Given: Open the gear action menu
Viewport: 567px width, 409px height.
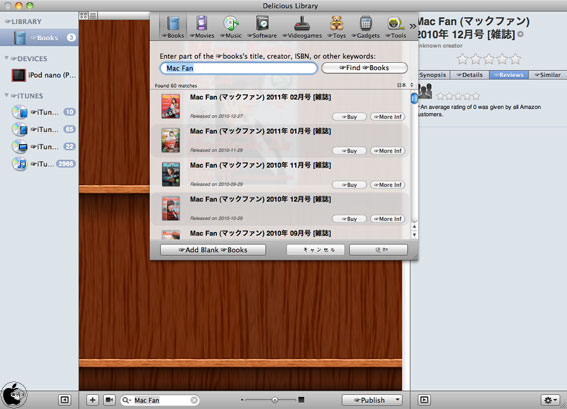Looking at the screenshot, I should click(551, 400).
